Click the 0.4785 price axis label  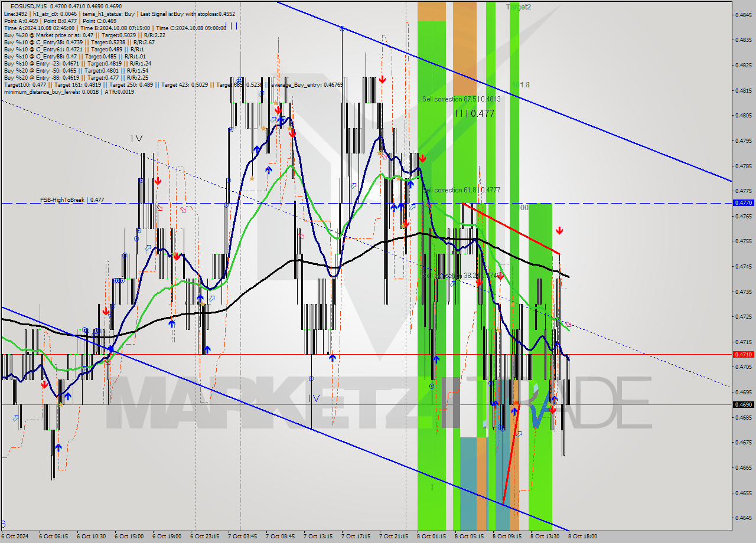743,165
